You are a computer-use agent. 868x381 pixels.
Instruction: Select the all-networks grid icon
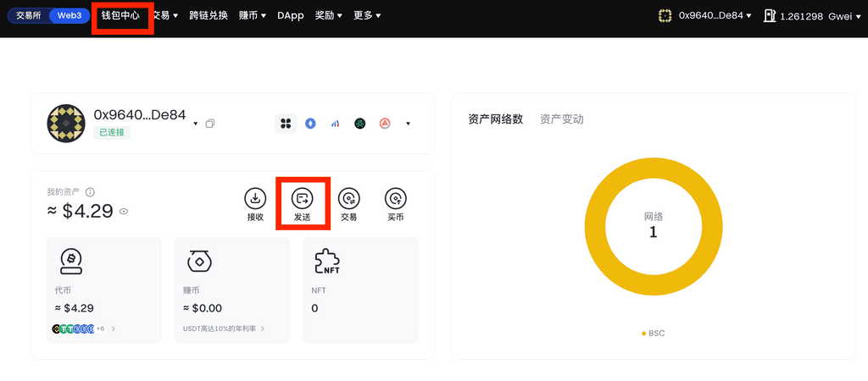tap(286, 124)
